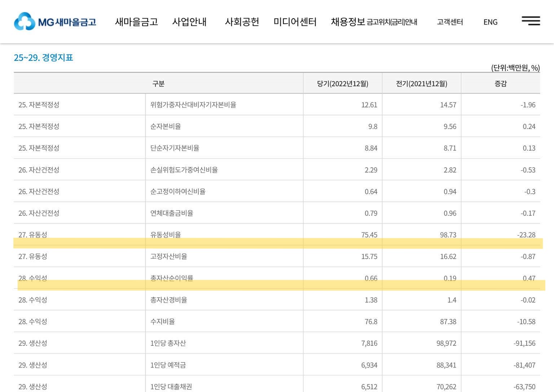The width and height of the screenshot is (554, 392).
Task: Click the 0.66 value in 총자산순이익률 row
Action: coord(371,278)
